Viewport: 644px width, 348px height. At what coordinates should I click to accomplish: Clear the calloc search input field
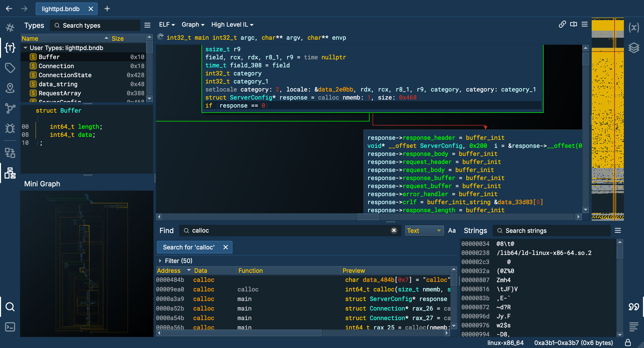[x=394, y=230]
